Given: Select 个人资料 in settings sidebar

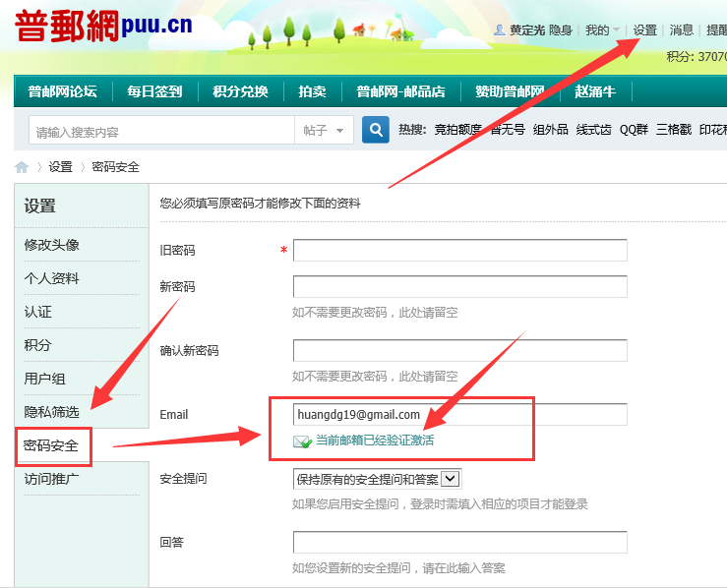Looking at the screenshot, I should 51,278.
